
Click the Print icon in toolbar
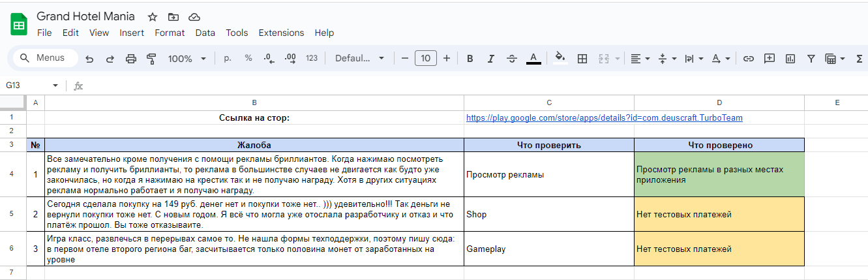(x=130, y=59)
